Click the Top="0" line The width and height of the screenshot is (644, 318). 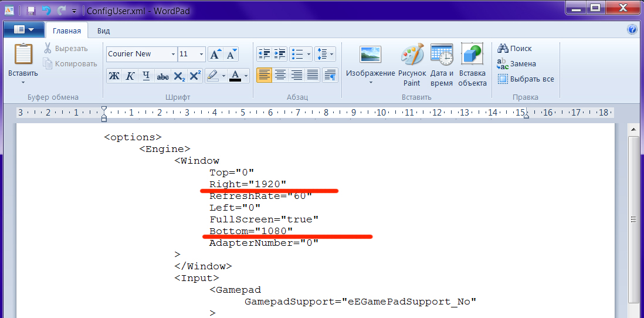(232, 172)
